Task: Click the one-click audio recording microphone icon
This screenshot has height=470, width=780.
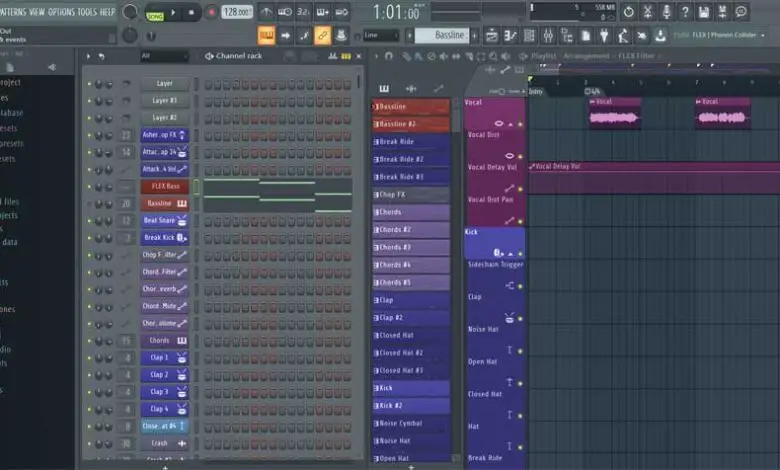Action: click(x=667, y=12)
